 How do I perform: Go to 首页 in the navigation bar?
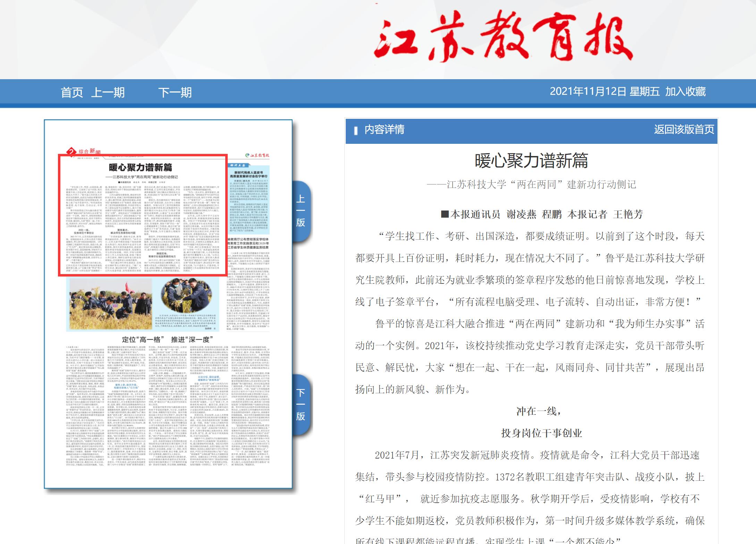[x=72, y=92]
